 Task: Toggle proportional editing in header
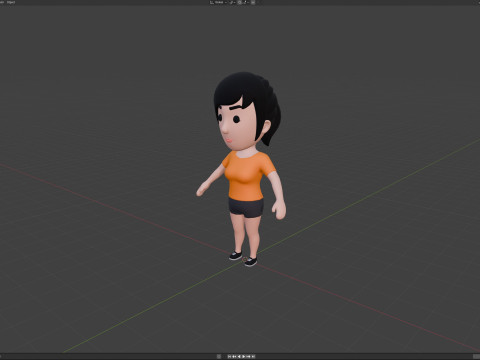click(252, 2)
